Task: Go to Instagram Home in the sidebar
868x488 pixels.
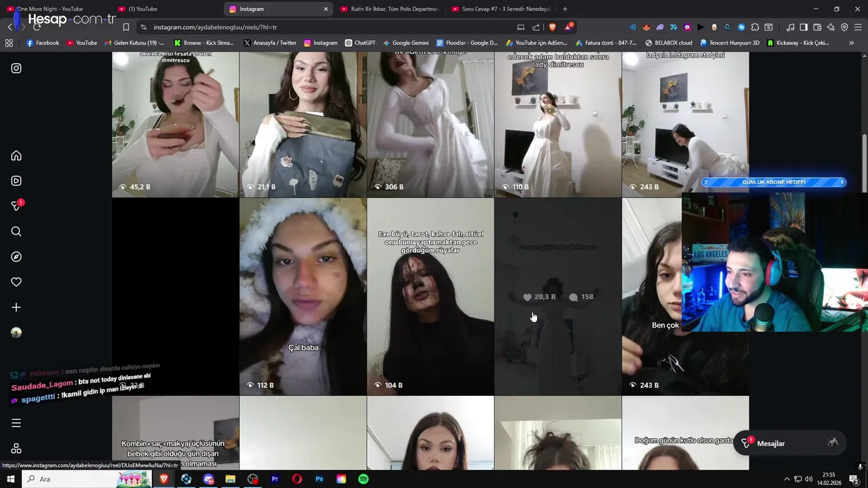Action: (16, 156)
